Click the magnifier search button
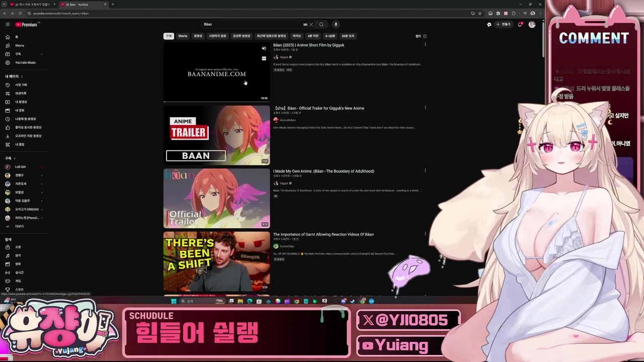 (x=321, y=24)
